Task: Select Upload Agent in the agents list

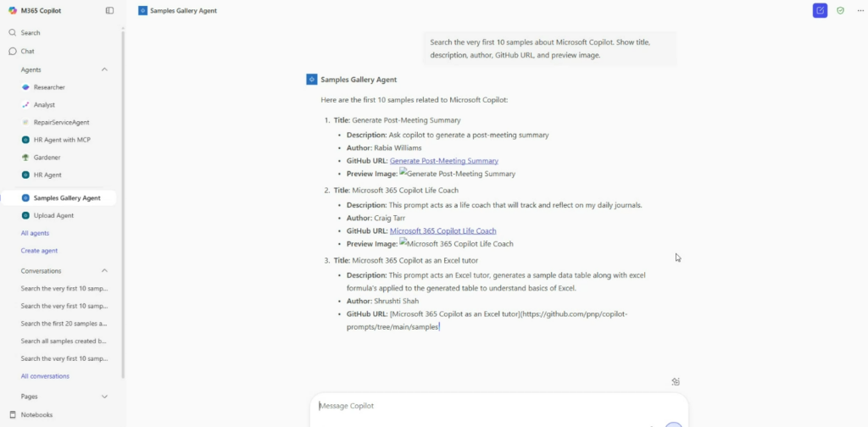Action: pos(53,216)
